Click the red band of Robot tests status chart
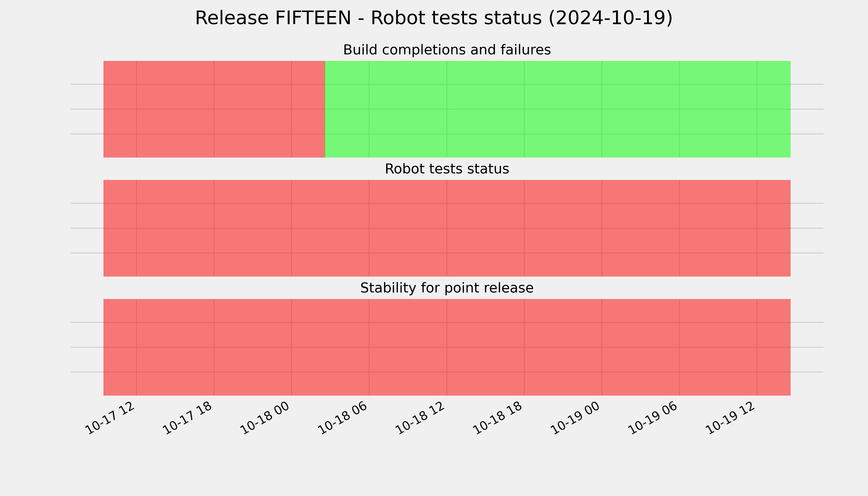 pos(447,228)
